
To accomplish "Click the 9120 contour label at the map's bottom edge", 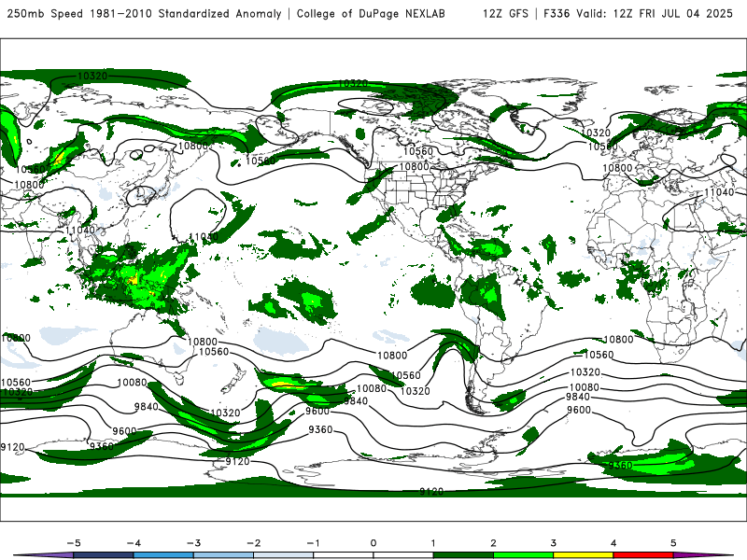I will (431, 492).
